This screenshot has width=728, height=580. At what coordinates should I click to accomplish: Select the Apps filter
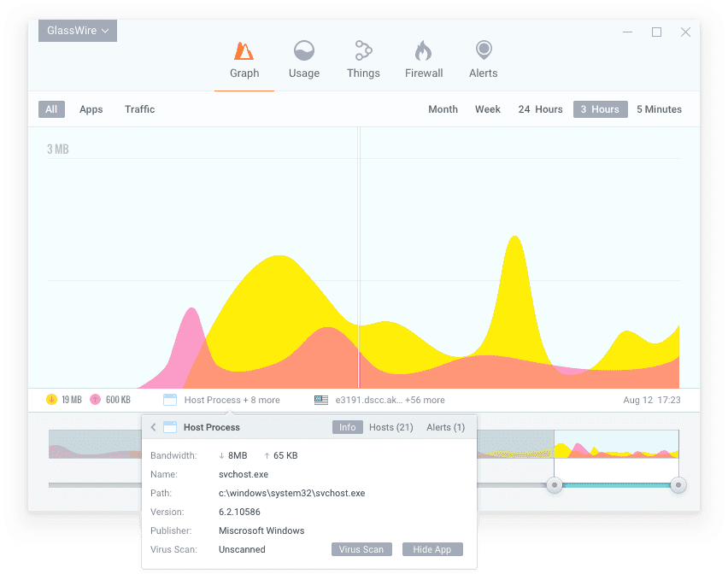coord(91,109)
